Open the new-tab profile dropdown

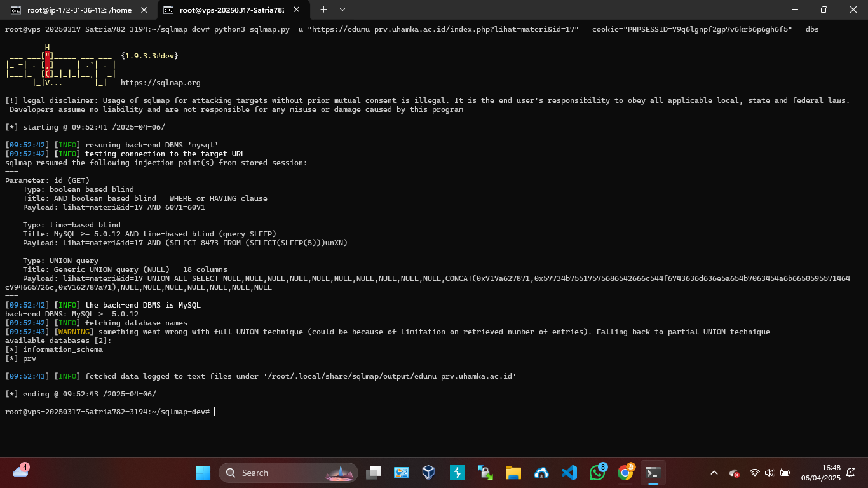(x=342, y=10)
